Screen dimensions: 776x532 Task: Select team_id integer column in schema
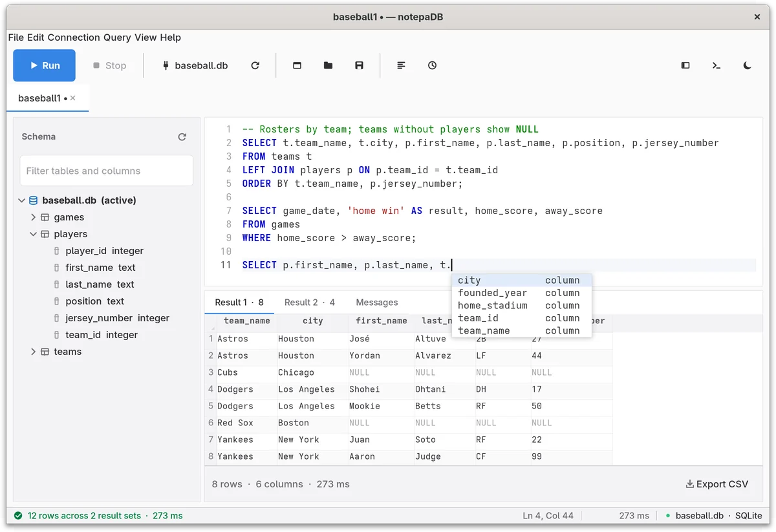click(102, 335)
